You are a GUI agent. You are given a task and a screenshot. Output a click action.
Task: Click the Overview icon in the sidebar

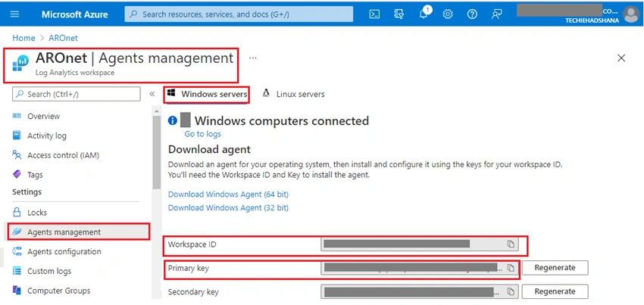click(17, 116)
